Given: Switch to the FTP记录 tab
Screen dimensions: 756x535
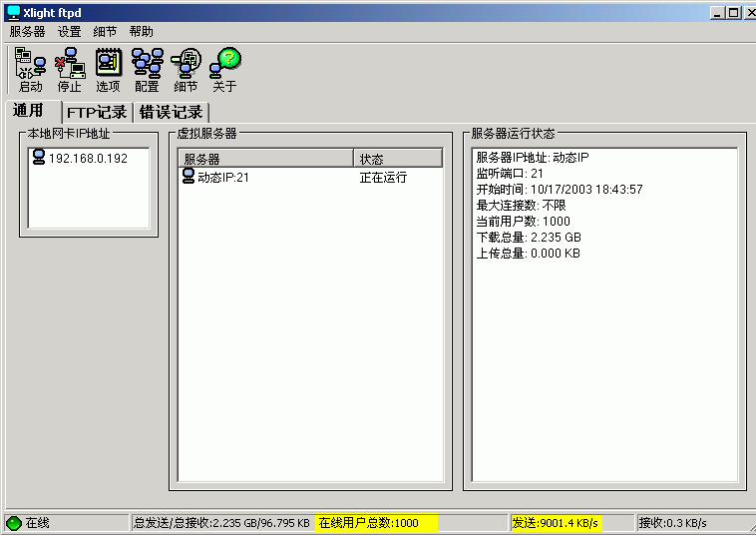Looking at the screenshot, I should (x=97, y=113).
